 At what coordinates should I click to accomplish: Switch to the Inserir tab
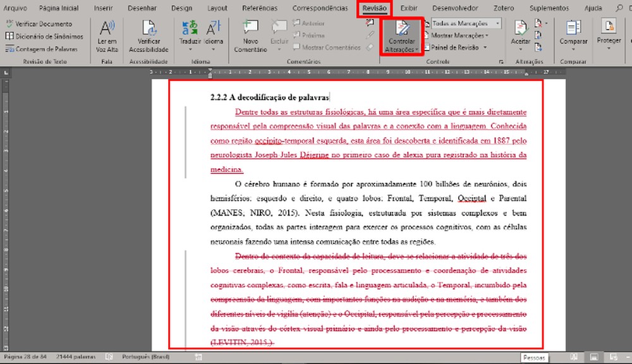click(x=103, y=8)
